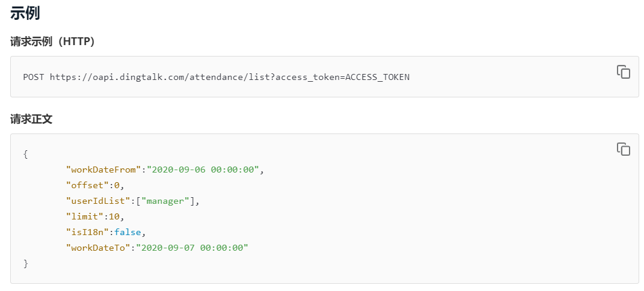This screenshot has width=644, height=291.
Task: Click the false boolean value
Action: (127, 232)
